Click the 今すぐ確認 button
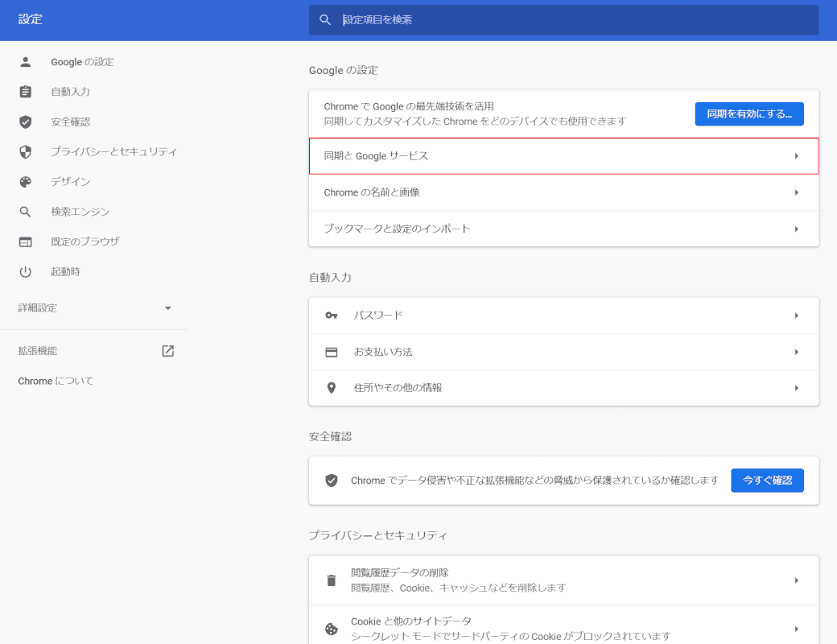The width and height of the screenshot is (837, 644). [x=767, y=480]
